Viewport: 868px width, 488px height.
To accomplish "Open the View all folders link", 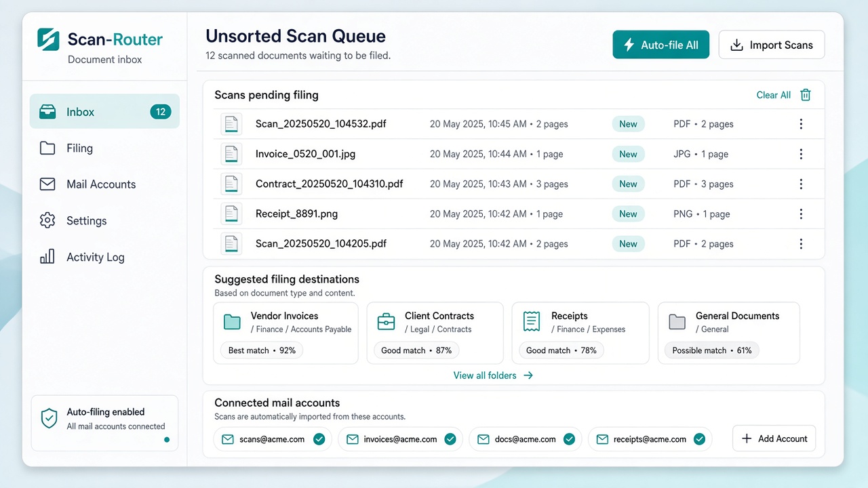I will click(x=493, y=375).
